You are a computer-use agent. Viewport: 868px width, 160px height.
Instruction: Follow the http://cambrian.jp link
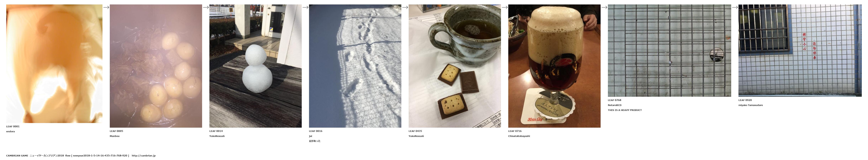tap(144, 156)
